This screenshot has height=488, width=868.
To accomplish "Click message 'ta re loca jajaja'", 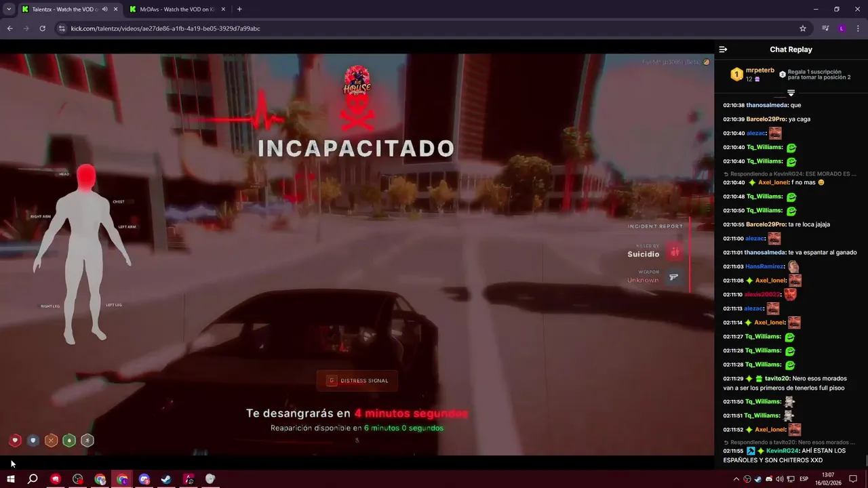I will (x=809, y=224).
